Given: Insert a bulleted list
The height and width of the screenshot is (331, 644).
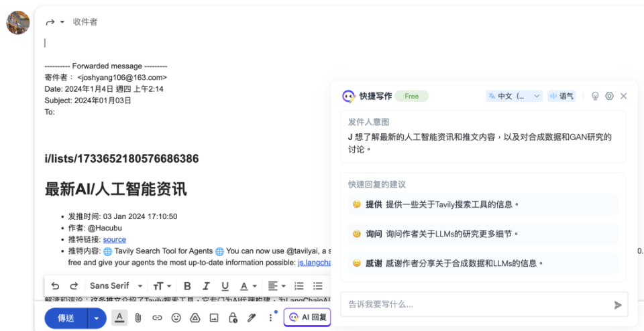Looking at the screenshot, I should [317, 286].
